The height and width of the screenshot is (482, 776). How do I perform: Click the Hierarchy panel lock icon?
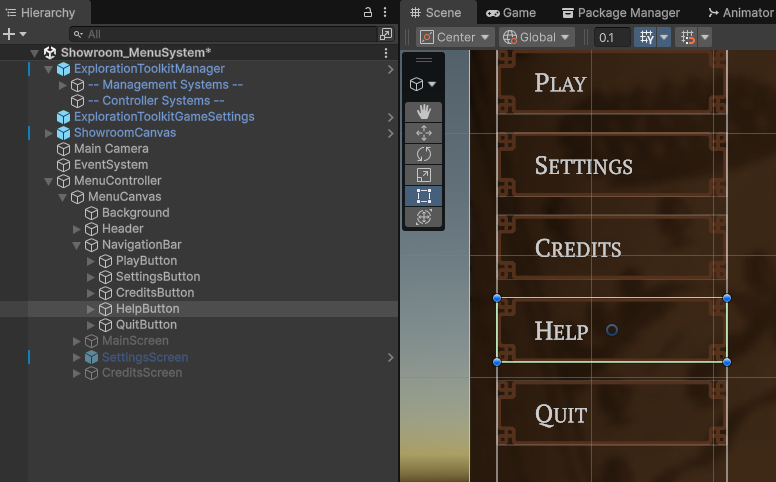[368, 13]
